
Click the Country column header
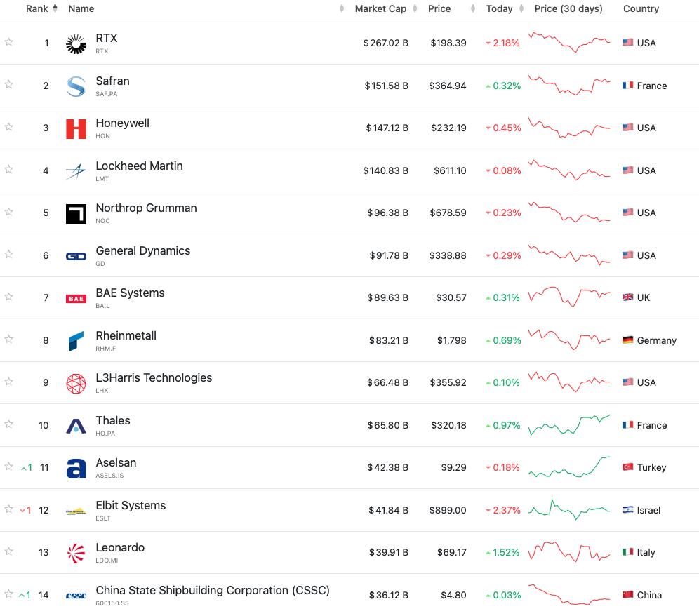pos(641,9)
